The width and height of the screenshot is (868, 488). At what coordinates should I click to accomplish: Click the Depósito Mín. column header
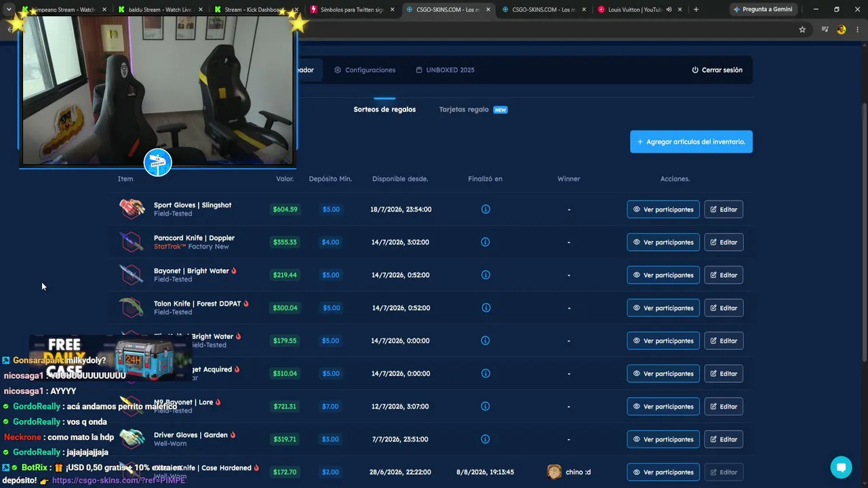[330, 179]
